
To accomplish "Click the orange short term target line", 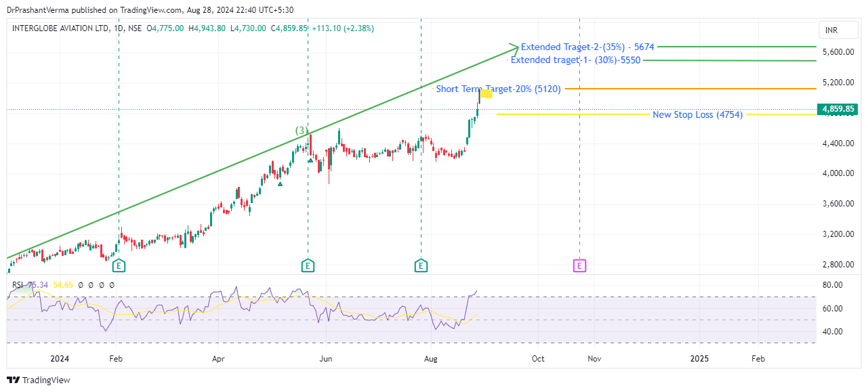I will coord(689,89).
